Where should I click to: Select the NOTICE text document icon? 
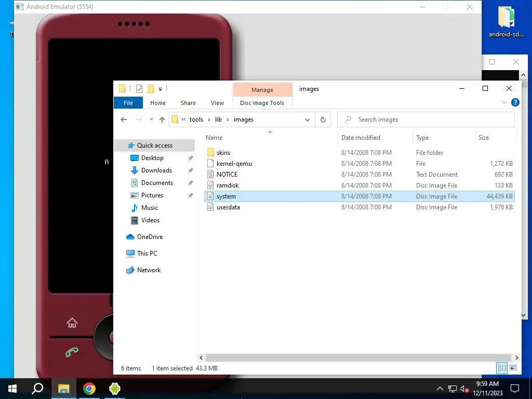point(210,174)
